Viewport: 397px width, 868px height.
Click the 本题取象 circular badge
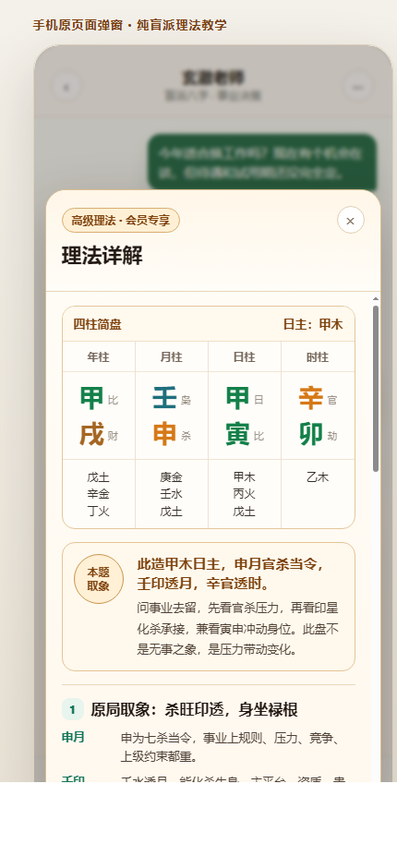click(99, 579)
